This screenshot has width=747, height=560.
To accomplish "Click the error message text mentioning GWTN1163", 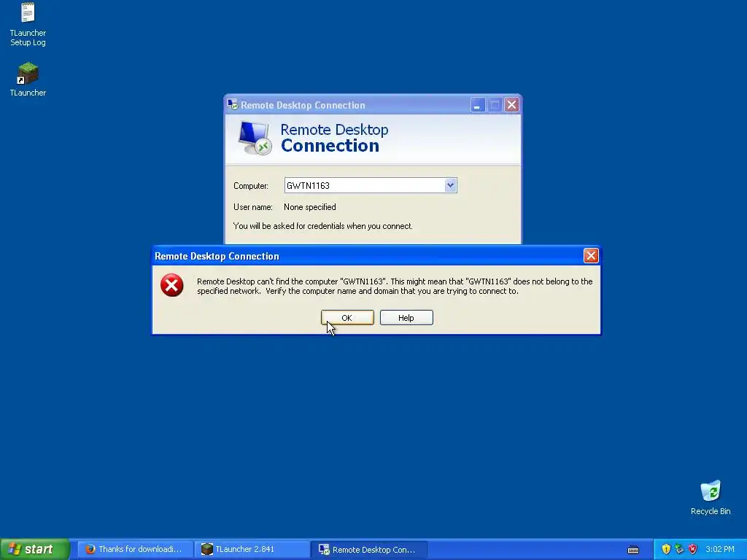I will pos(395,286).
